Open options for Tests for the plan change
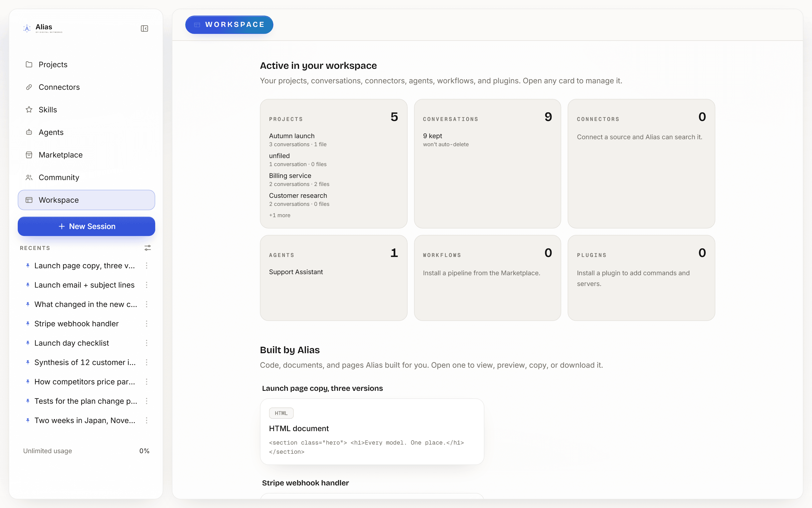This screenshot has width=812, height=508. pos(147,401)
